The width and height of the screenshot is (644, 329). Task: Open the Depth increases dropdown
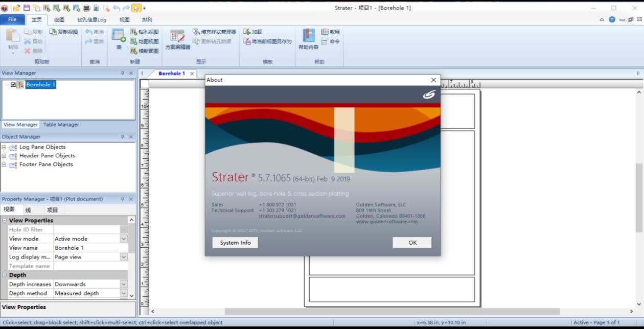tap(124, 284)
